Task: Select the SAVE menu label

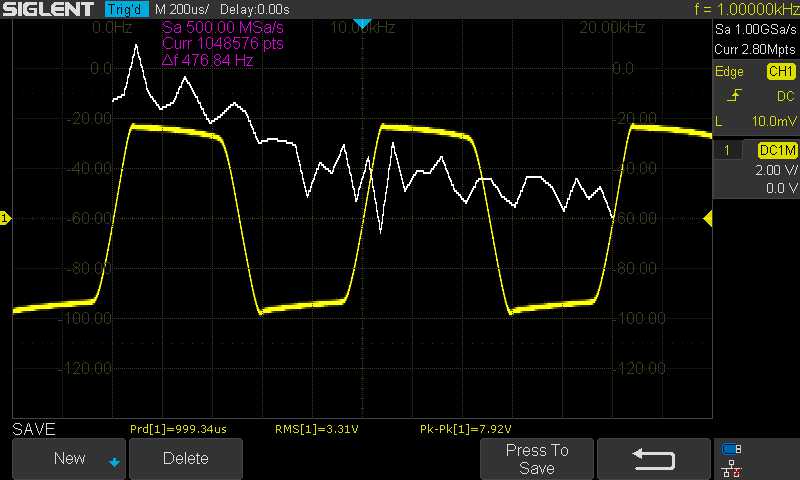Action: point(33,429)
